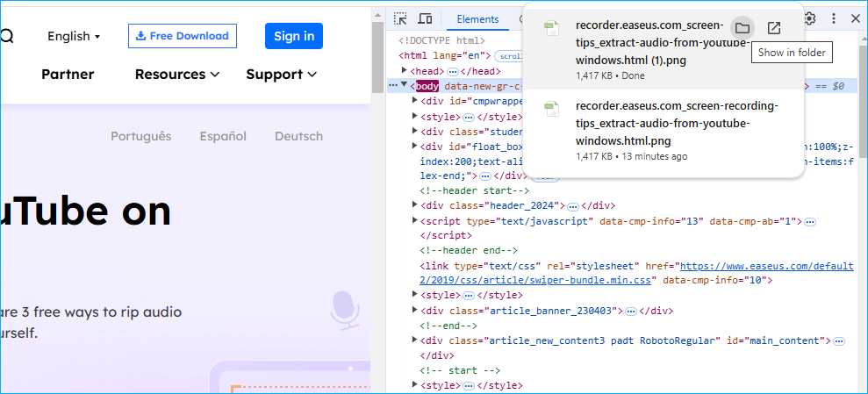The width and height of the screenshot is (868, 394).
Task: Switch page language to Español
Action: [223, 136]
